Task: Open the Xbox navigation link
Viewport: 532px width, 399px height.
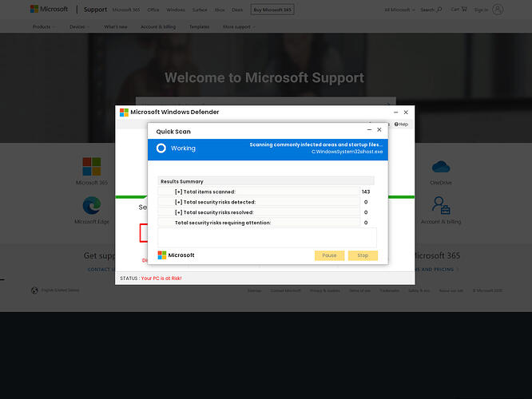Action: (220, 10)
